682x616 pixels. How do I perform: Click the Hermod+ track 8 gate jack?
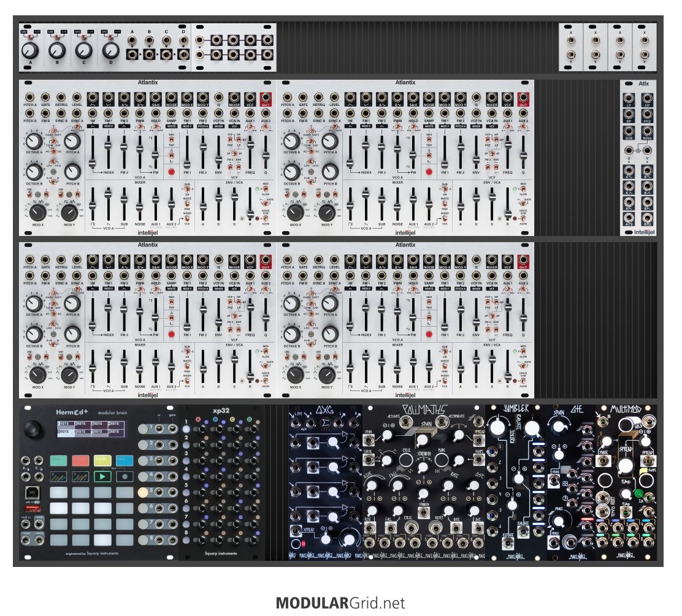[173, 539]
